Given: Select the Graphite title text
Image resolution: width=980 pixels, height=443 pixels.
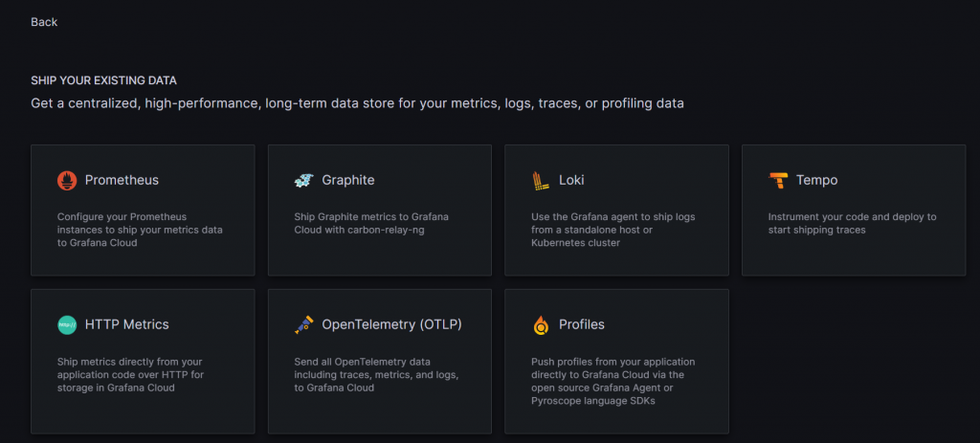Looking at the screenshot, I should click(x=348, y=180).
